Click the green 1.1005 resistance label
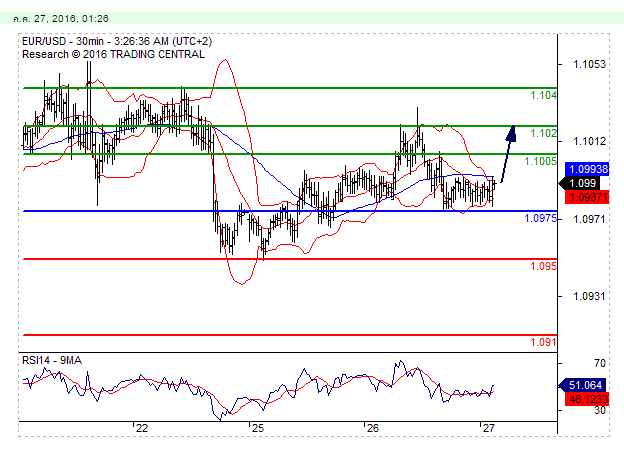 point(540,161)
